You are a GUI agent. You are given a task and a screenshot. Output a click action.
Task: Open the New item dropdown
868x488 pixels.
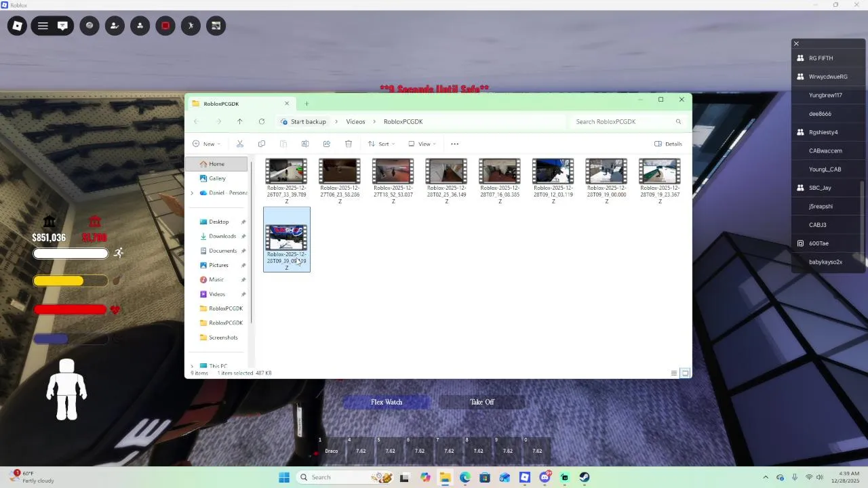pos(206,144)
